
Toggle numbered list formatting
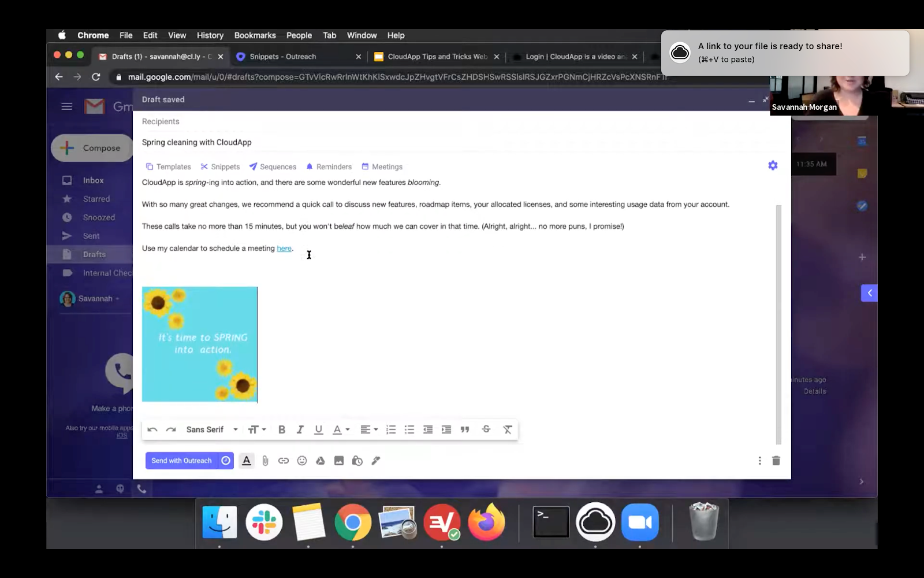(x=391, y=429)
